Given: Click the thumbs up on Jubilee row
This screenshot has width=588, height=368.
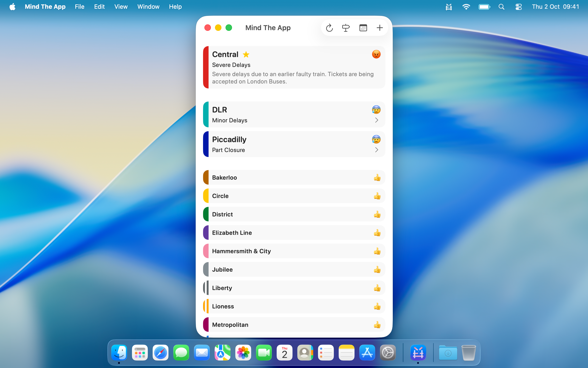Looking at the screenshot, I should coord(377,269).
